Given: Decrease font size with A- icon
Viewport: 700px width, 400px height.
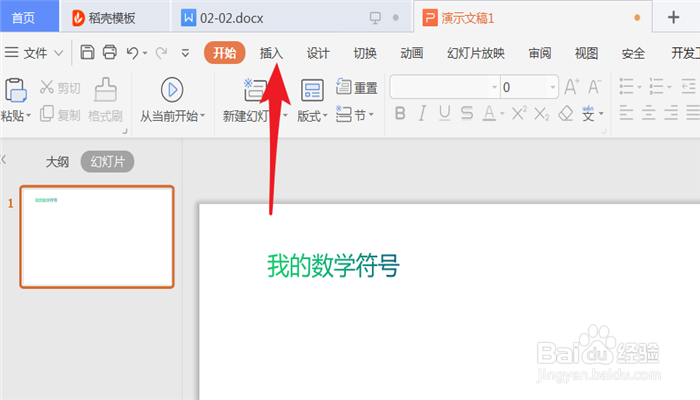Looking at the screenshot, I should [594, 87].
